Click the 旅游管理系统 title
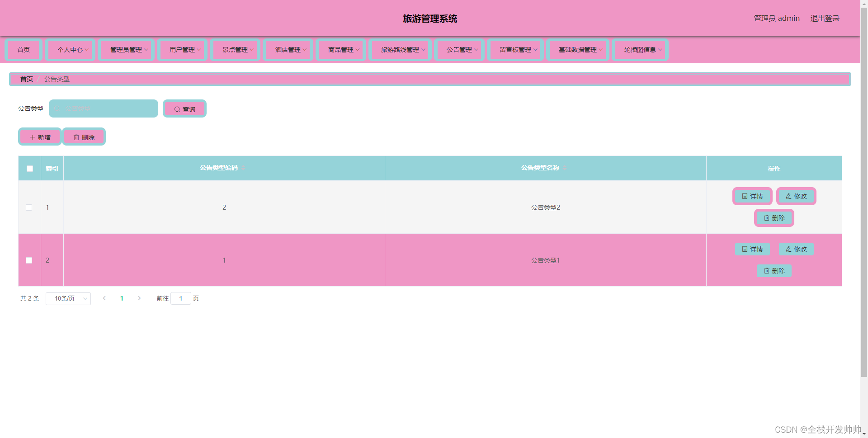This screenshot has width=868, height=438. coord(430,19)
